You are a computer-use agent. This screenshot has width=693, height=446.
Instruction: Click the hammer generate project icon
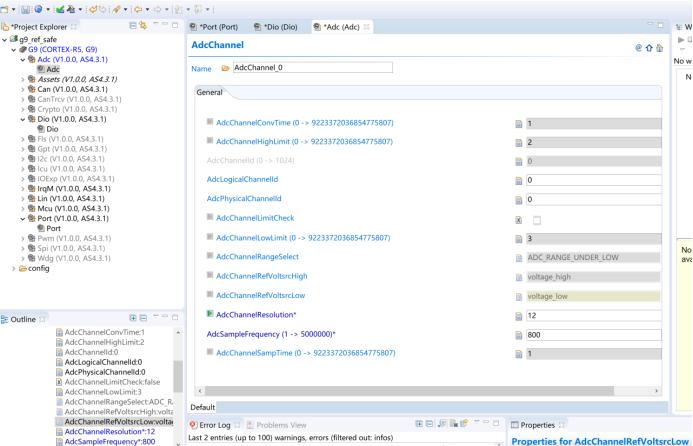pyautogui.click(x=71, y=9)
